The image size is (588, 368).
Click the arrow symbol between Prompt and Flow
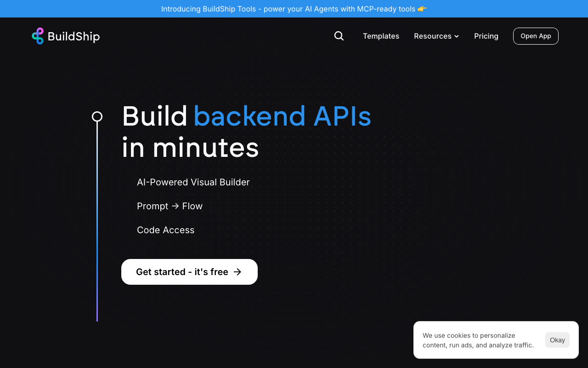coord(176,206)
